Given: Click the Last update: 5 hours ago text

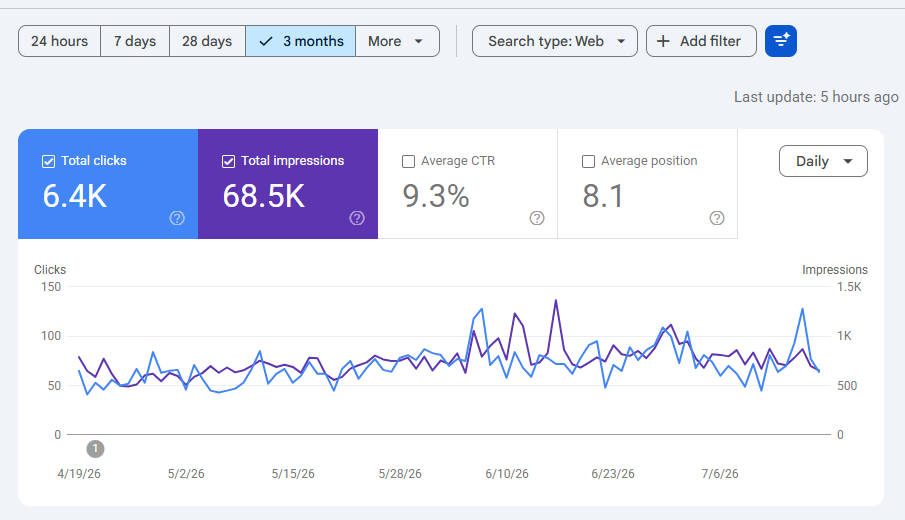Looking at the screenshot, I should [x=816, y=97].
